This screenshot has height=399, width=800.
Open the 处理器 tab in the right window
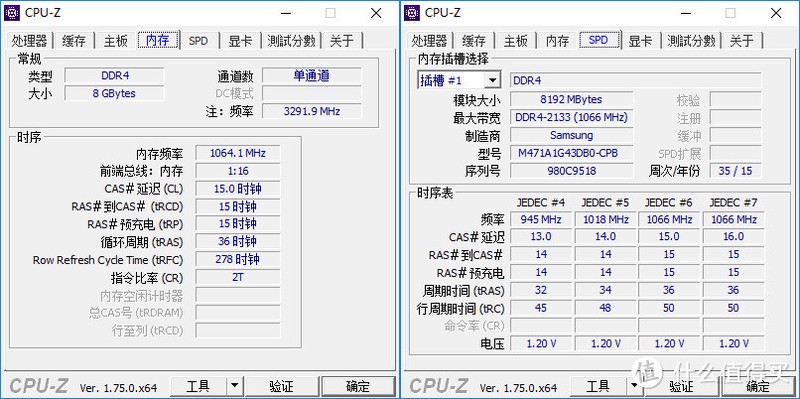tap(430, 41)
